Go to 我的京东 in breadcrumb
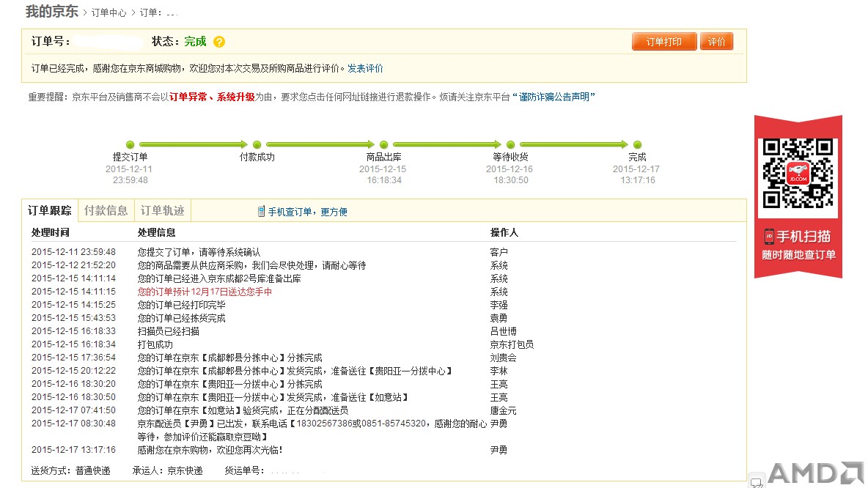The height and width of the screenshot is (488, 868). [x=52, y=12]
